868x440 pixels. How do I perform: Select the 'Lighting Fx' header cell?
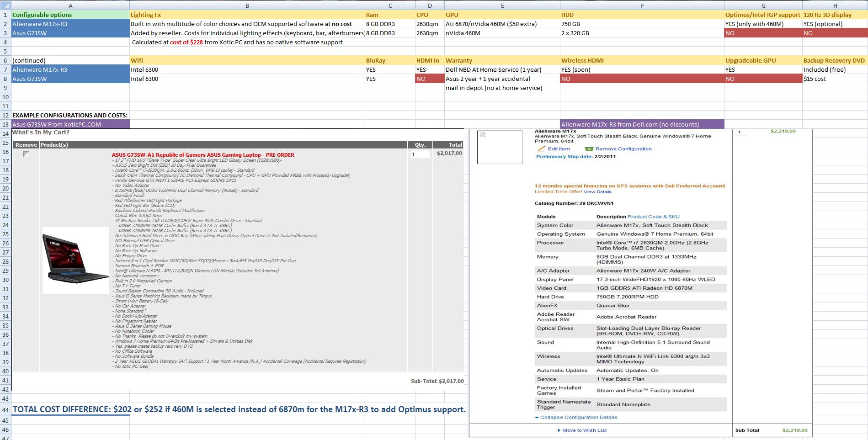(247, 15)
